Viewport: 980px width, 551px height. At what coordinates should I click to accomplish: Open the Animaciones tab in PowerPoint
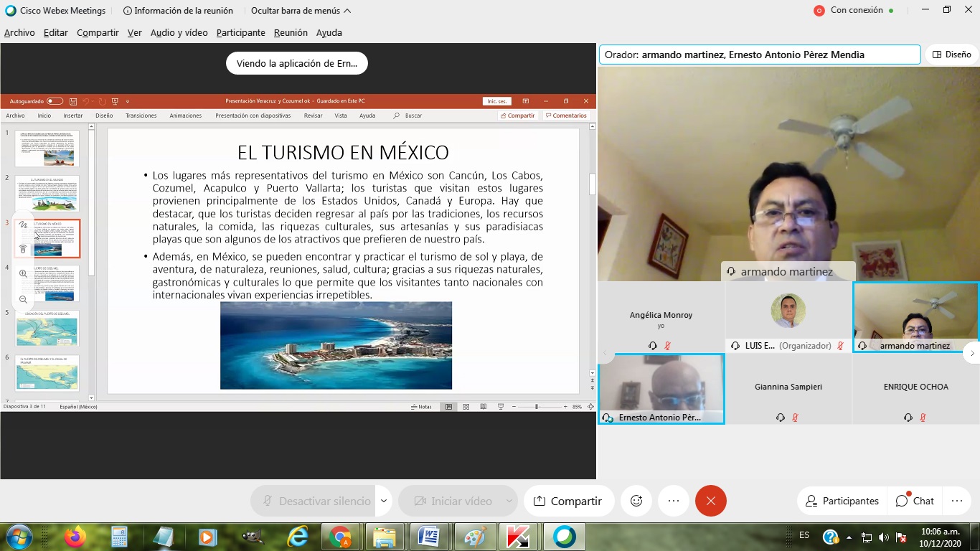186,116
